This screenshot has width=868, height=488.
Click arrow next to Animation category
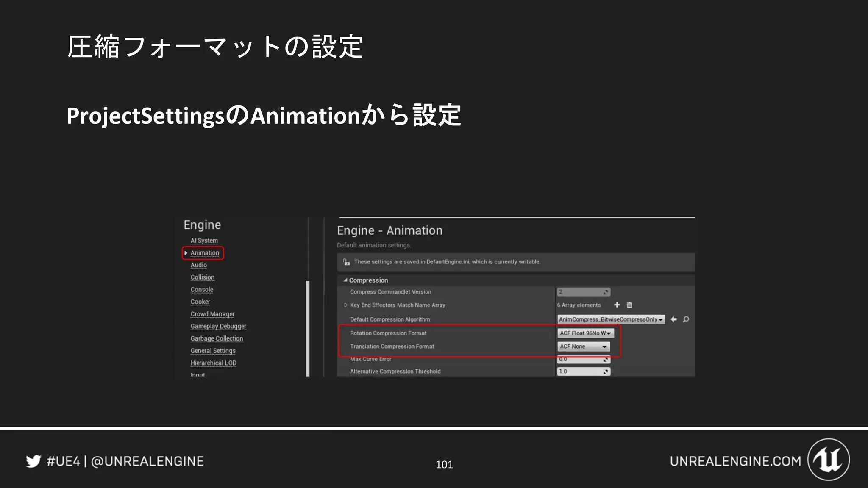[x=186, y=253]
